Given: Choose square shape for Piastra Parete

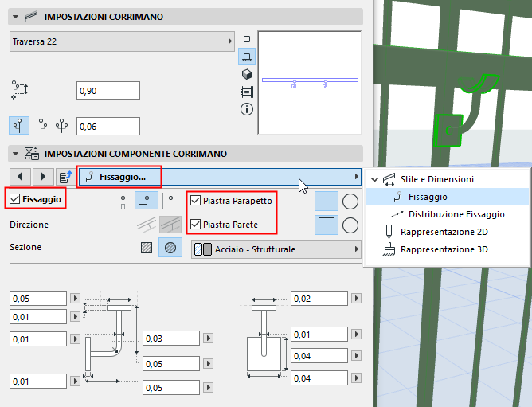Looking at the screenshot, I should click(x=327, y=225).
